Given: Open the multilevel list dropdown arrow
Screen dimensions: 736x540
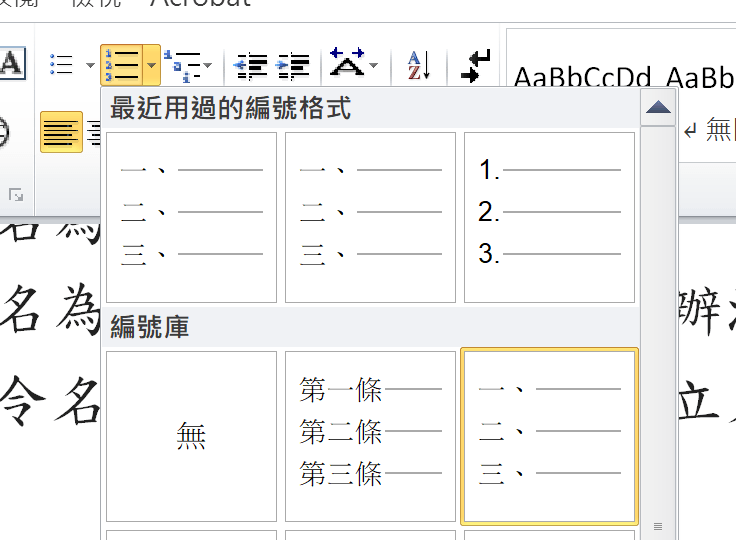Looking at the screenshot, I should tap(207, 67).
